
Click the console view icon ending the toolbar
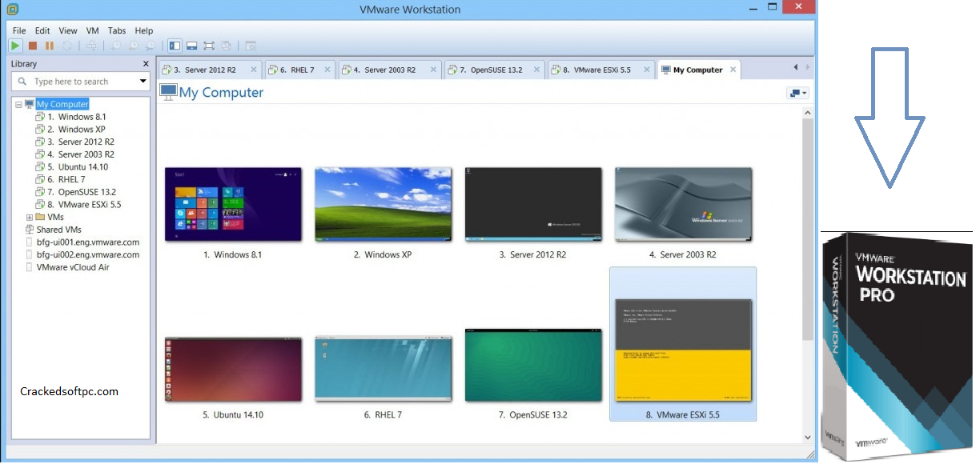(251, 46)
